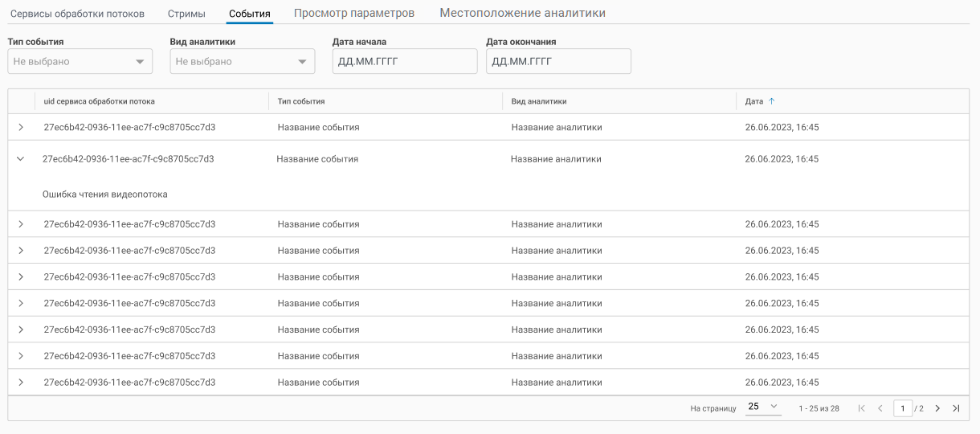Go to the first page of results
The height and width of the screenshot is (434, 980).
click(862, 408)
